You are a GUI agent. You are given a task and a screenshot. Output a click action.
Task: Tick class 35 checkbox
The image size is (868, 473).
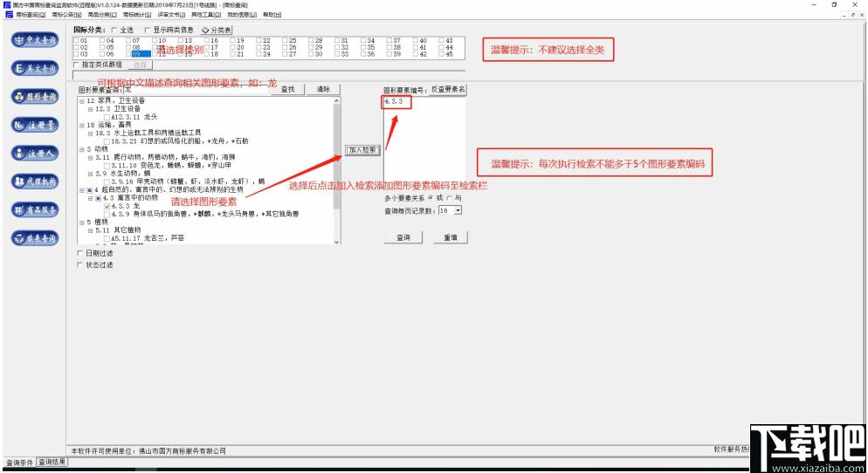point(363,47)
